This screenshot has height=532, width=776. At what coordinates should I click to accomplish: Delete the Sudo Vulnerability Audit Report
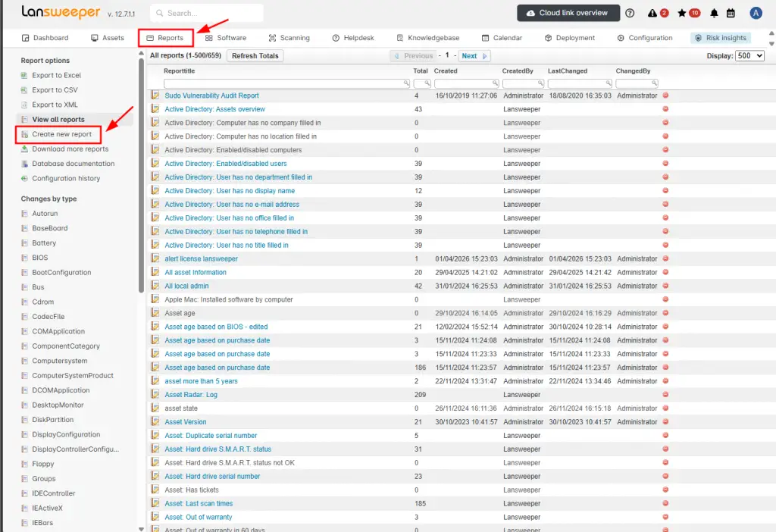tap(665, 95)
